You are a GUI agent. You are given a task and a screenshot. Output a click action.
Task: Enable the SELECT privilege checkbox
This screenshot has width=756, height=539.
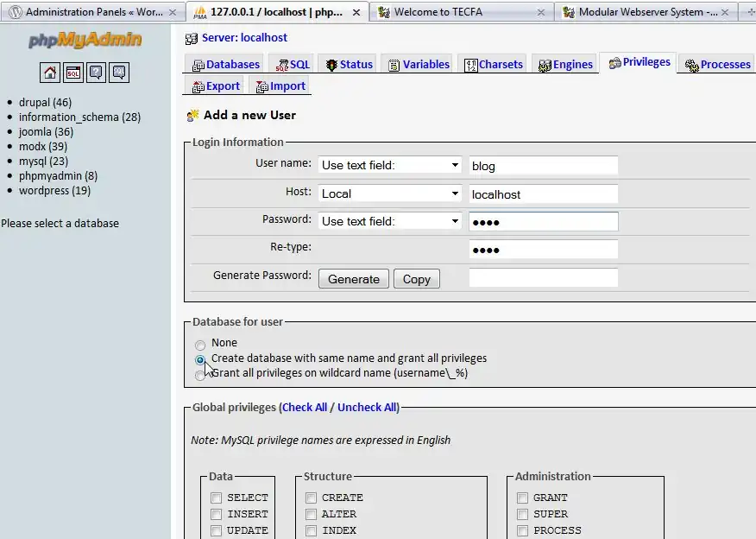tap(217, 498)
